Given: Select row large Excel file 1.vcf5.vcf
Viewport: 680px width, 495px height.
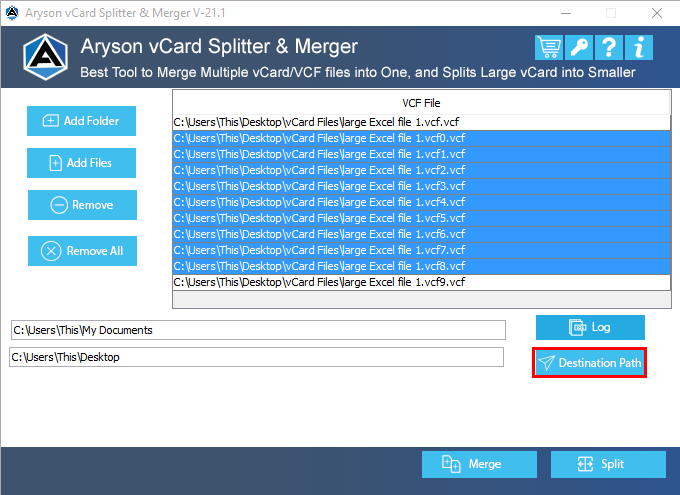Looking at the screenshot, I should (x=422, y=218).
